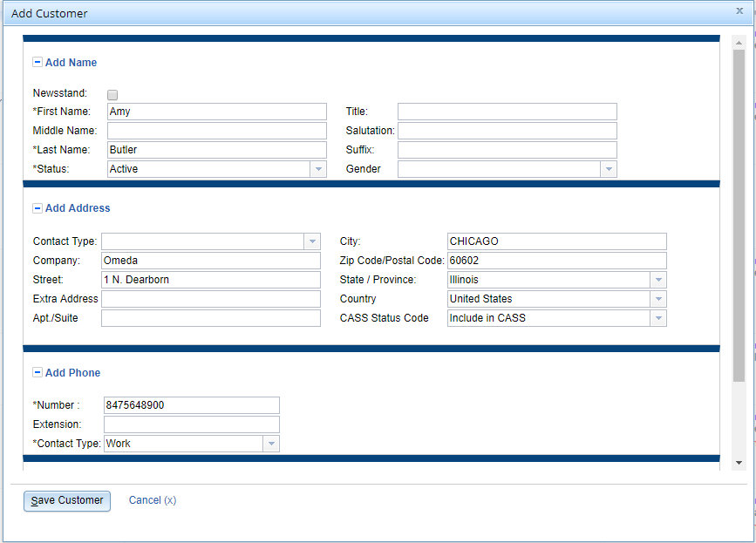Expand the CASS Status Code dropdown
The width and height of the screenshot is (756, 543).
[658, 318]
